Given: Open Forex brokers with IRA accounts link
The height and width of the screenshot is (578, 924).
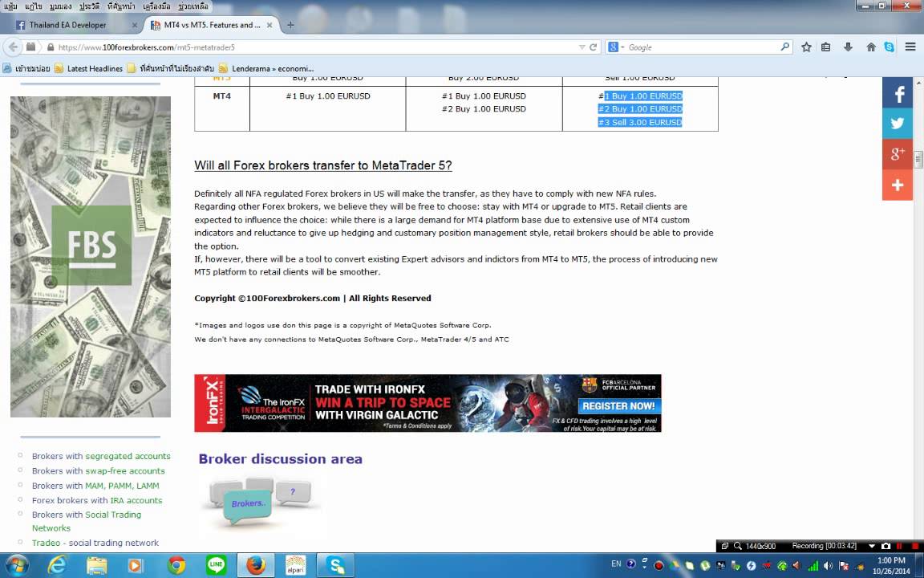Looking at the screenshot, I should [x=96, y=500].
